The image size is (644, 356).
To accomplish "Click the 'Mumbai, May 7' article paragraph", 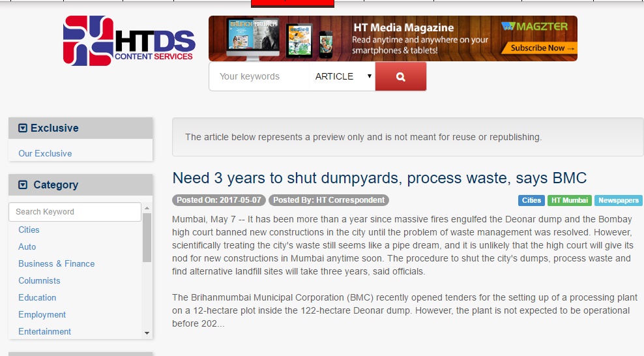I will pos(403,245).
